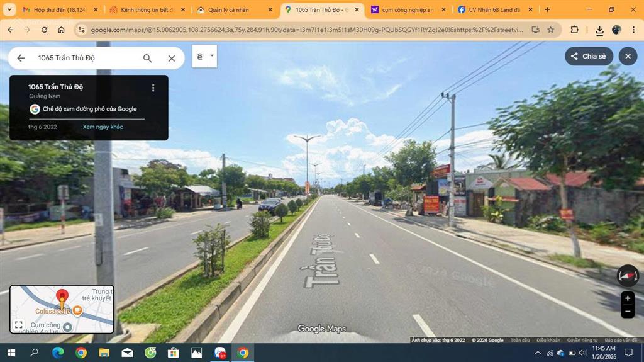The width and height of the screenshot is (644, 362).
Task: Click the Chia sẻ share button
Action: 589,57
